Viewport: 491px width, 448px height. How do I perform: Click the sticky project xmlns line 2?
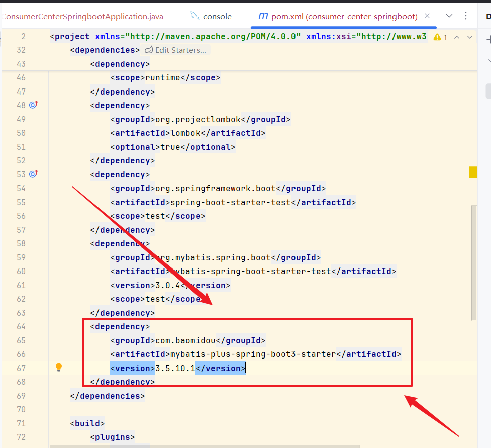(238, 37)
